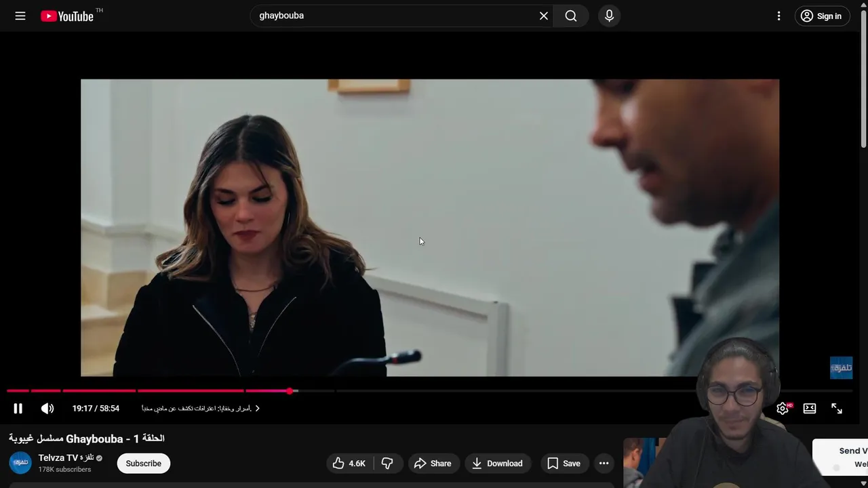
Task: Click the Telvza channel watermark in player
Action: tap(841, 367)
